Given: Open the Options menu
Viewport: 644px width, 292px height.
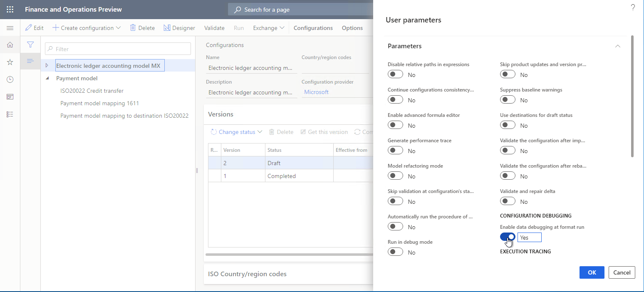Looking at the screenshot, I should coord(352,27).
